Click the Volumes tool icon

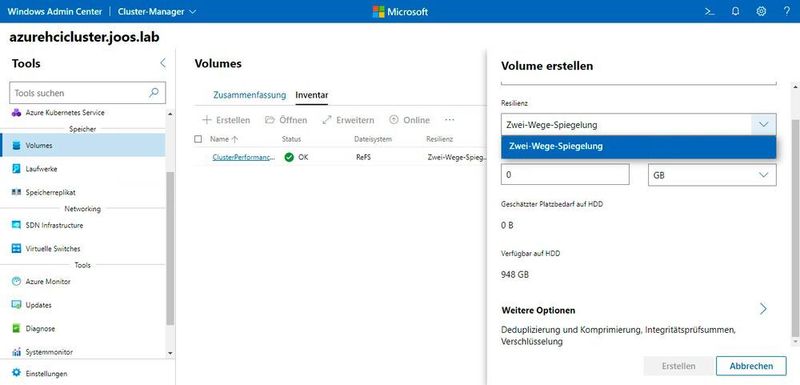click(x=16, y=145)
